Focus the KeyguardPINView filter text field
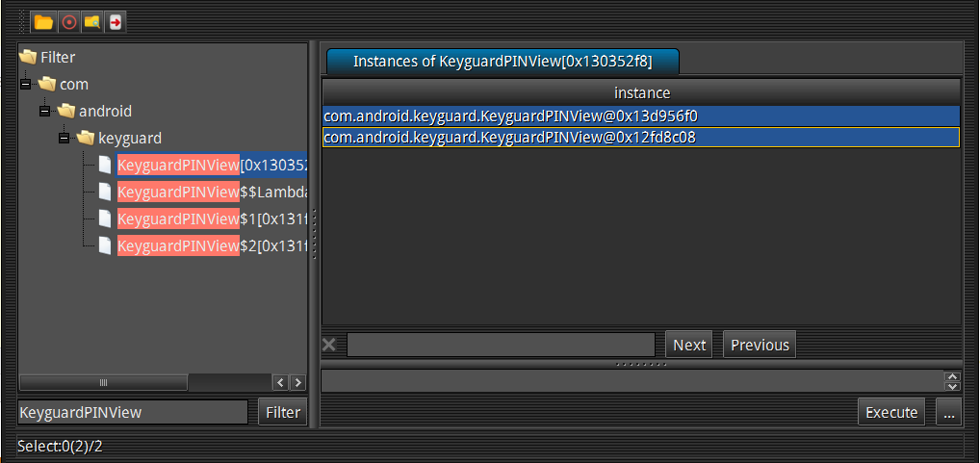The height and width of the screenshot is (463, 980). point(133,412)
